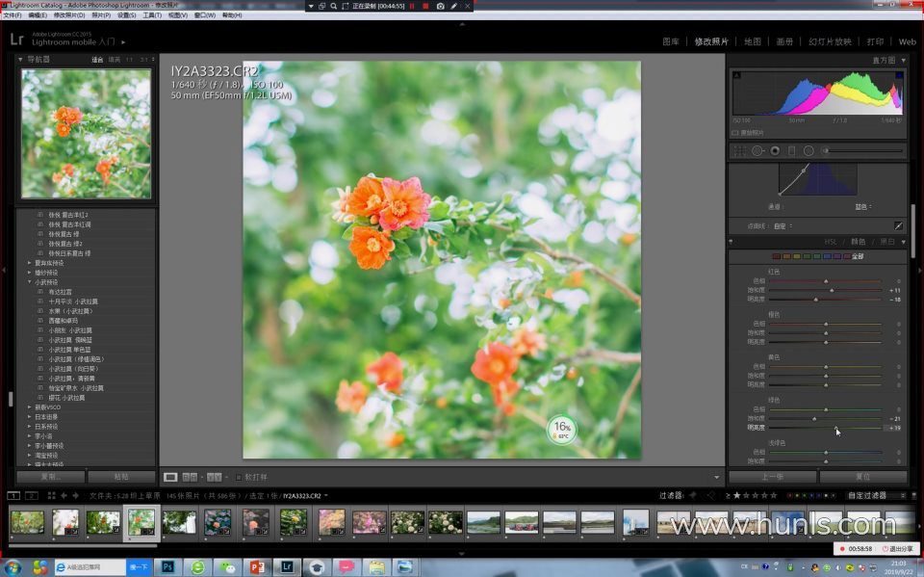924x577 pixels.
Task: Enable the 软打样 soft proofing checkbox
Action: 239,477
